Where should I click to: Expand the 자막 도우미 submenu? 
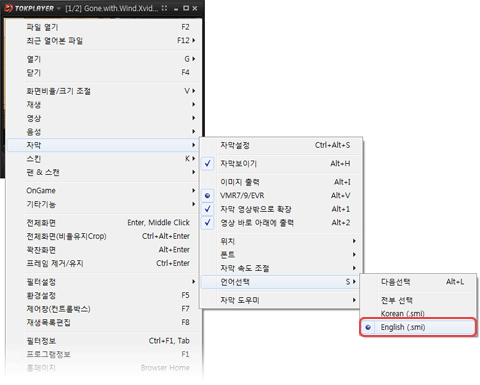[x=280, y=300]
